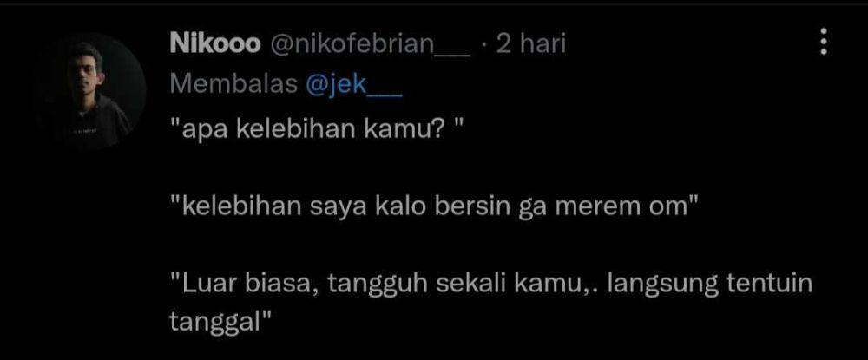Open the mentioned @jek__ profile link
The image size is (868, 360).
pos(354,83)
